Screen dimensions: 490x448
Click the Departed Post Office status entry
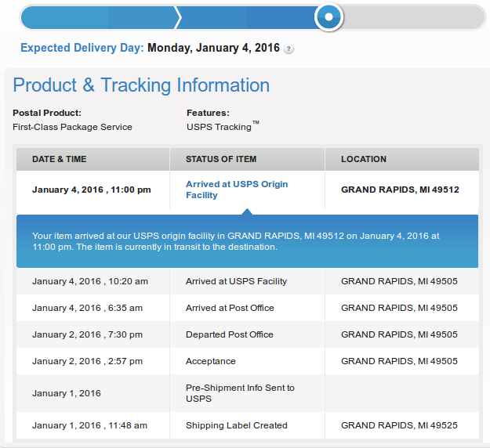(230, 334)
